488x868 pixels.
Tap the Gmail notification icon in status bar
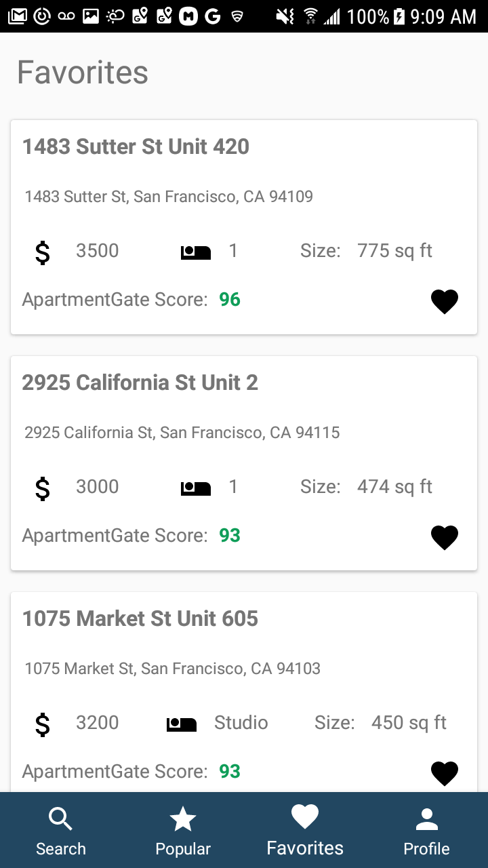click(18, 16)
